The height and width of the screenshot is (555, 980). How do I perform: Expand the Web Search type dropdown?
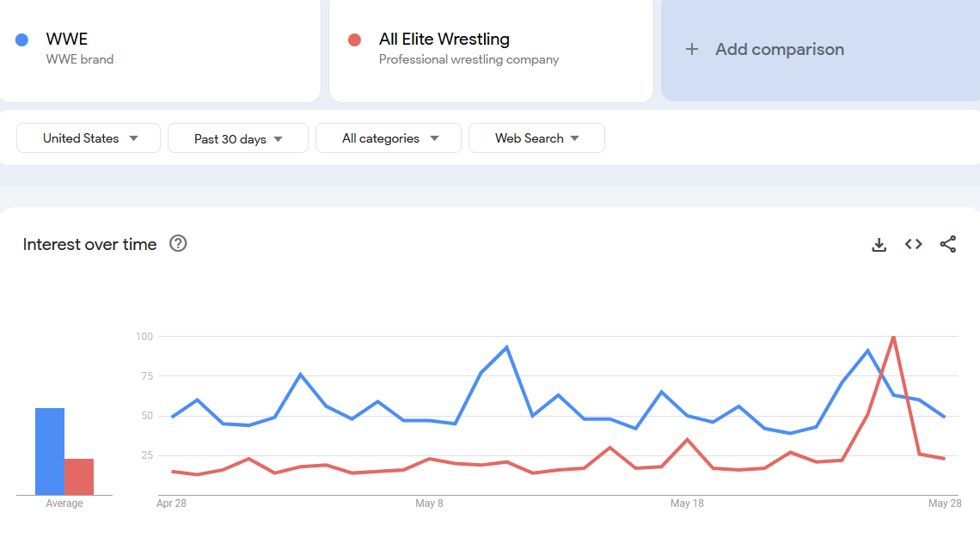[536, 138]
